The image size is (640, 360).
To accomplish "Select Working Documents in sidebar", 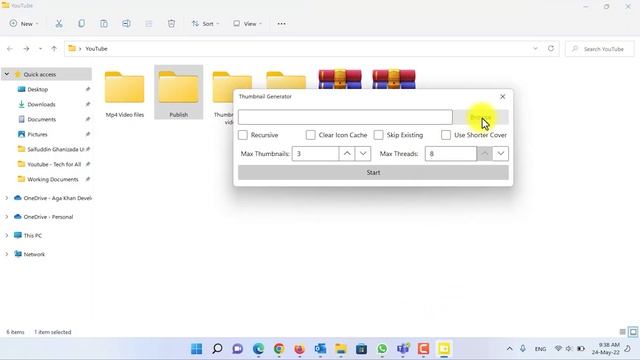I will pos(53,179).
